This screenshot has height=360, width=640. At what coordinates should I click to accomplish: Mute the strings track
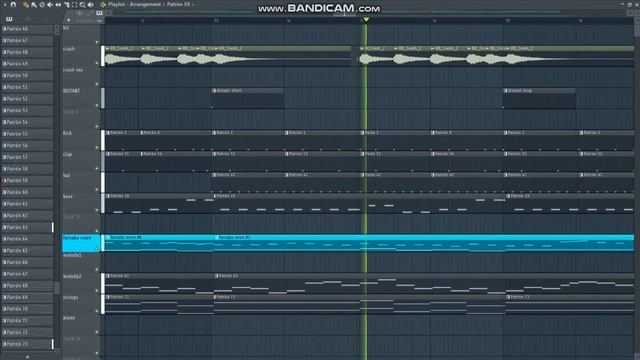(97, 311)
